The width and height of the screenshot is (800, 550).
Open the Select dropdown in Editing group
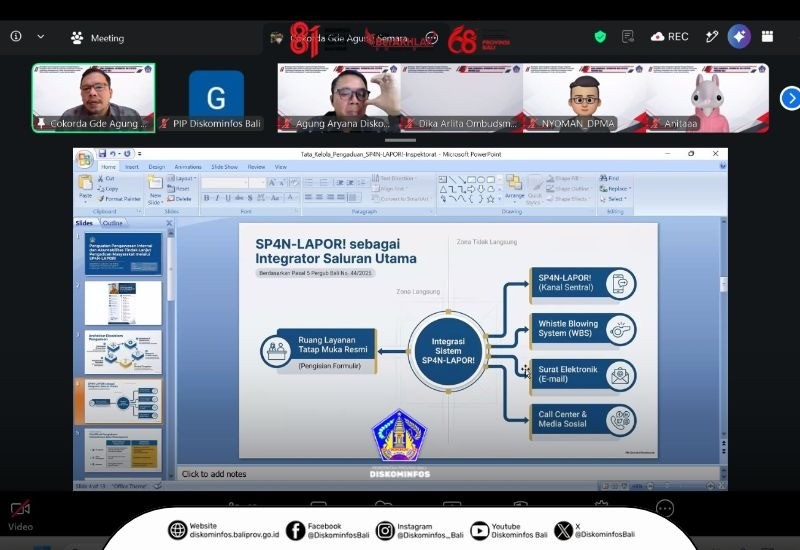tap(613, 198)
